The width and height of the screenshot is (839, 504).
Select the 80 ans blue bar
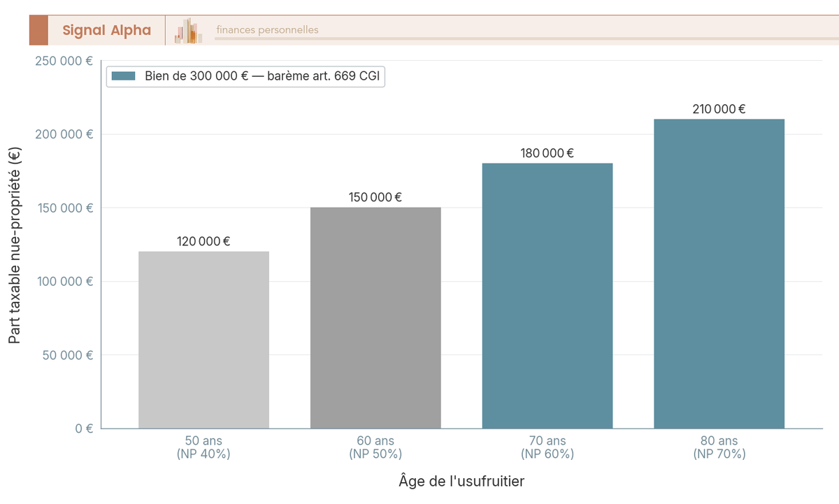(x=719, y=274)
